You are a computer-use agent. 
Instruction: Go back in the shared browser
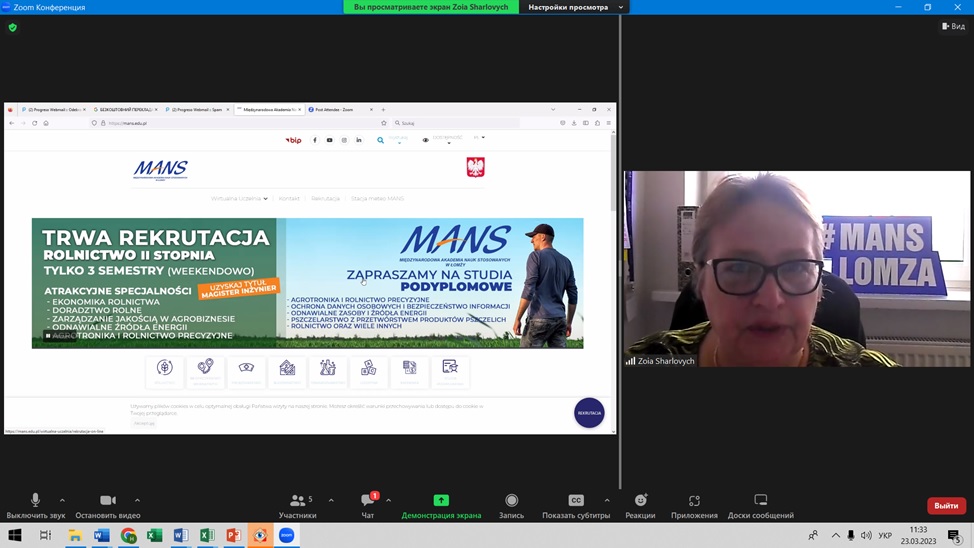coord(12,123)
